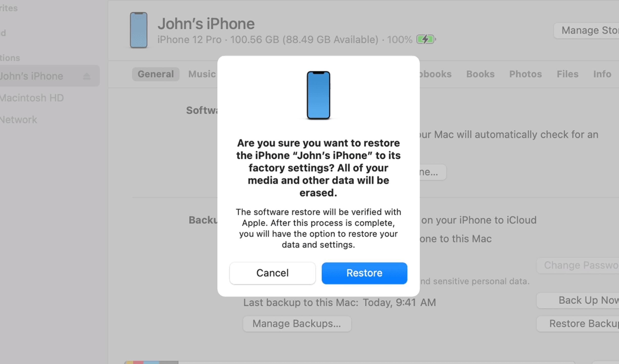This screenshot has width=619, height=364.
Task: Select the General tab
Action: pos(155,74)
